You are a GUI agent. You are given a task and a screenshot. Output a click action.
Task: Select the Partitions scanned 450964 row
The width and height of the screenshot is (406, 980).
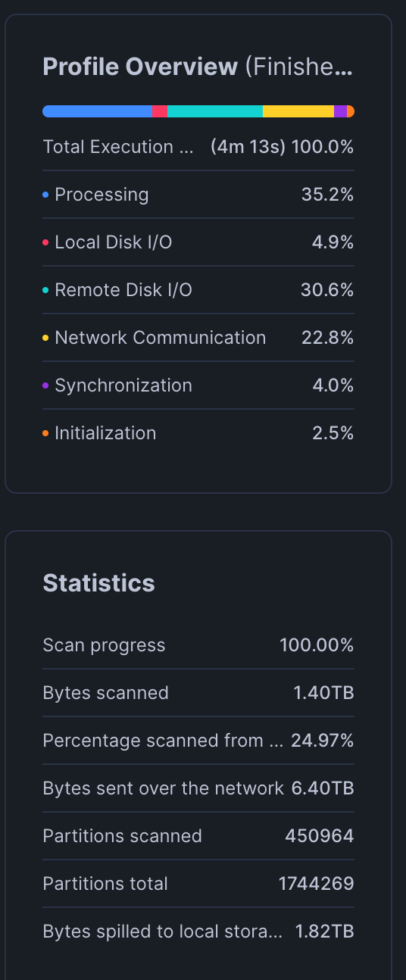coord(198,836)
